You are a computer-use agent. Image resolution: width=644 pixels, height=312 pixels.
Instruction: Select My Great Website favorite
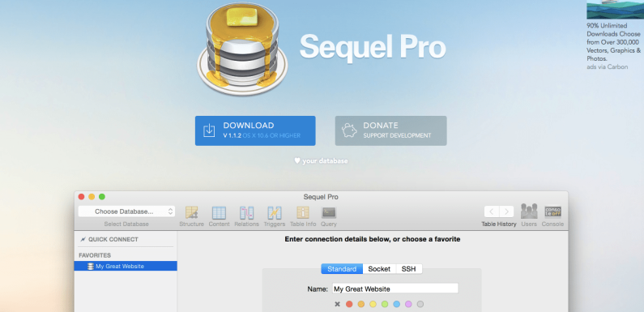click(126, 266)
